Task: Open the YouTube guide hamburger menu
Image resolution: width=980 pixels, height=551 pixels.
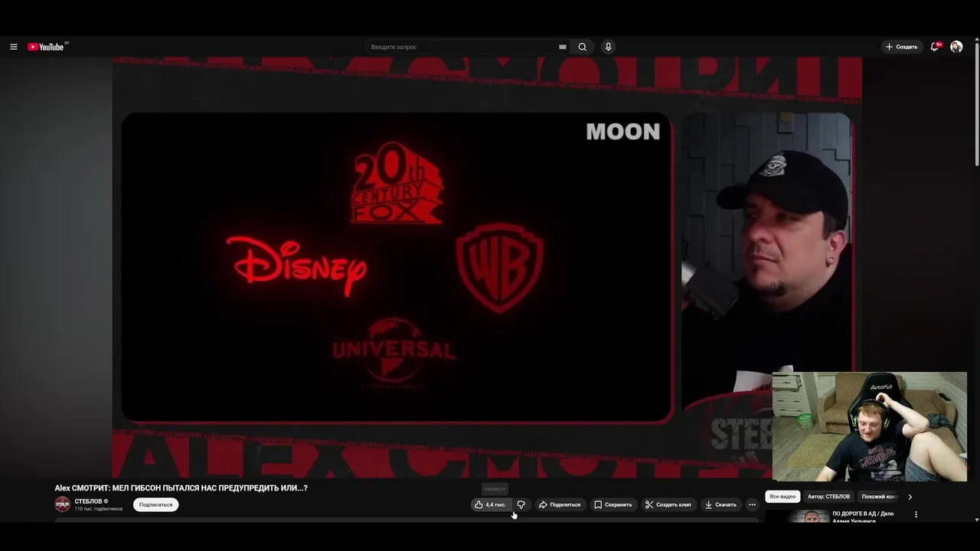Action: click(x=13, y=47)
